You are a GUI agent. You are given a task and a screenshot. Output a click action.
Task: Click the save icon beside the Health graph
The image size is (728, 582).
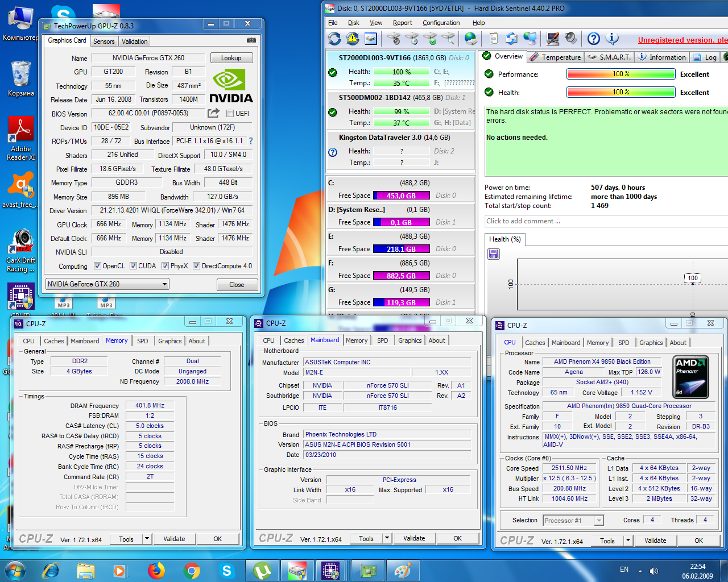(x=494, y=254)
